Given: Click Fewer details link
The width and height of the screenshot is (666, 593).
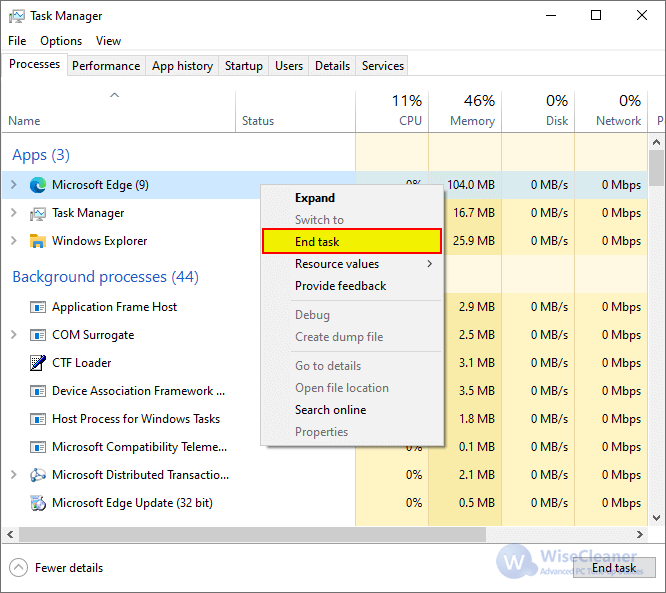Looking at the screenshot, I should coord(69,568).
